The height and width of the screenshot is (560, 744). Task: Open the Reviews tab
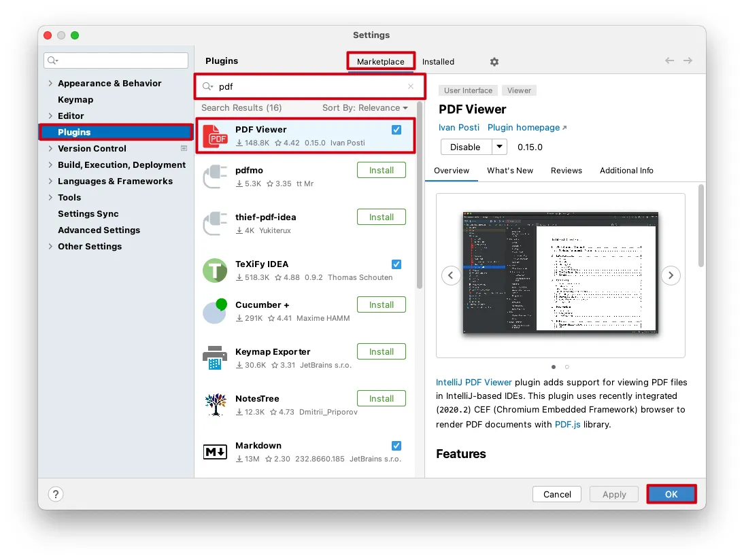[566, 170]
